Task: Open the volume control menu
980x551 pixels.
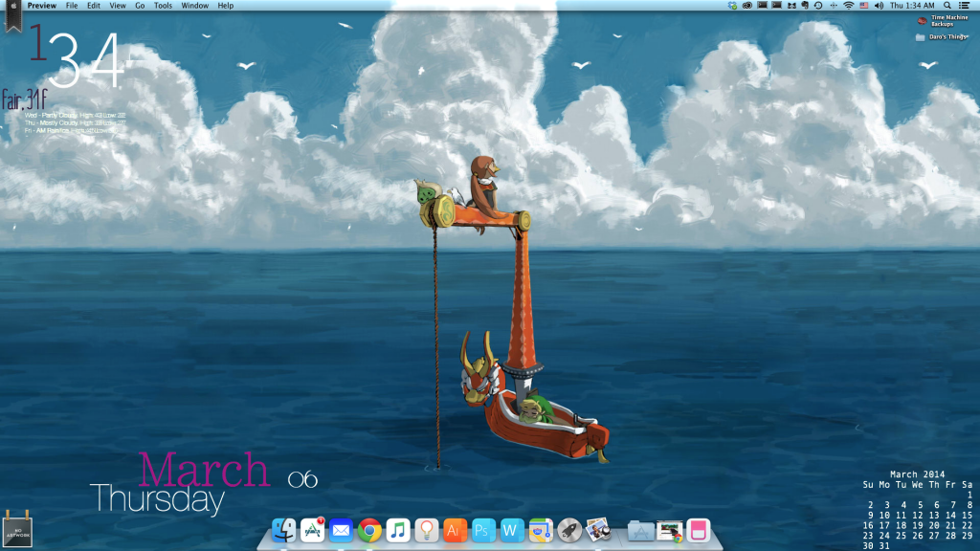Action: [x=879, y=6]
